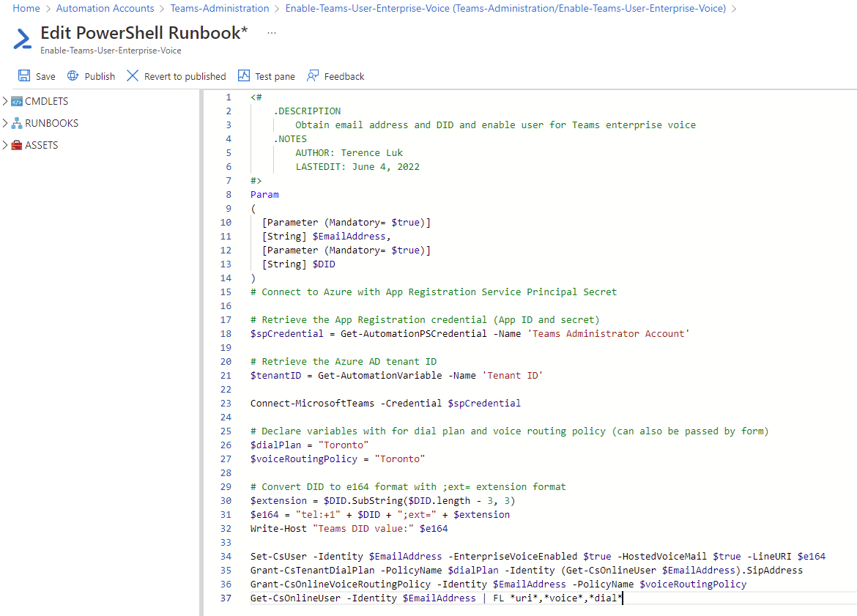
Task: Click the Save disk icon
Action: (x=24, y=76)
